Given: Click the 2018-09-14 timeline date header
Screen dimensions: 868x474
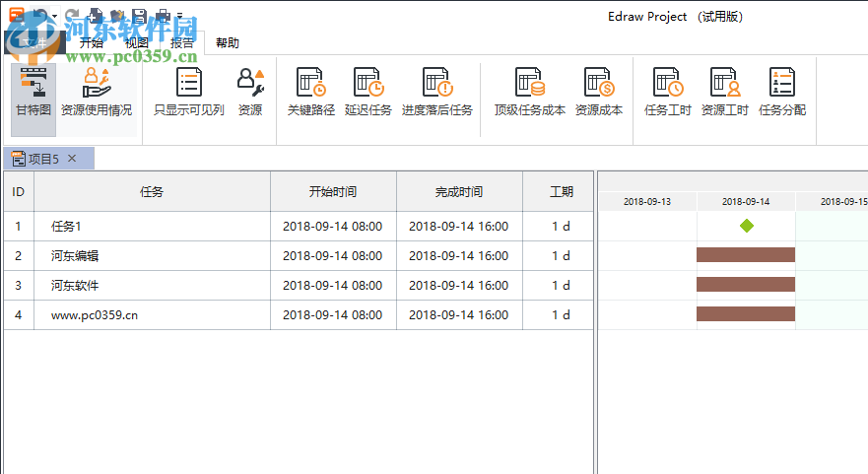Looking at the screenshot, I should pos(746,202).
